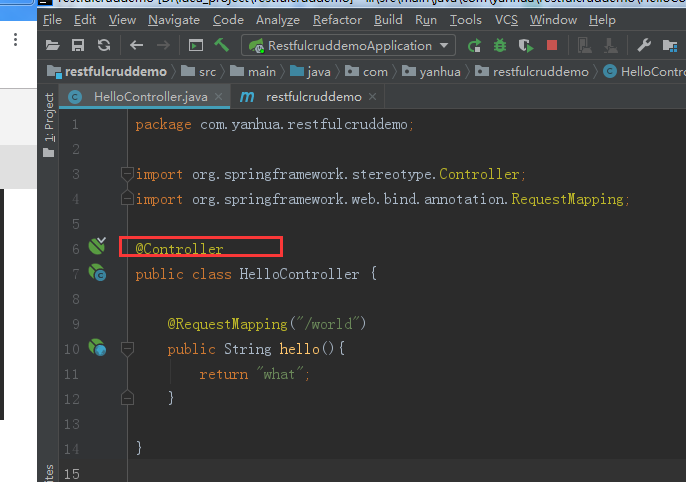
Task: Open the Edit menu
Action: [x=85, y=20]
